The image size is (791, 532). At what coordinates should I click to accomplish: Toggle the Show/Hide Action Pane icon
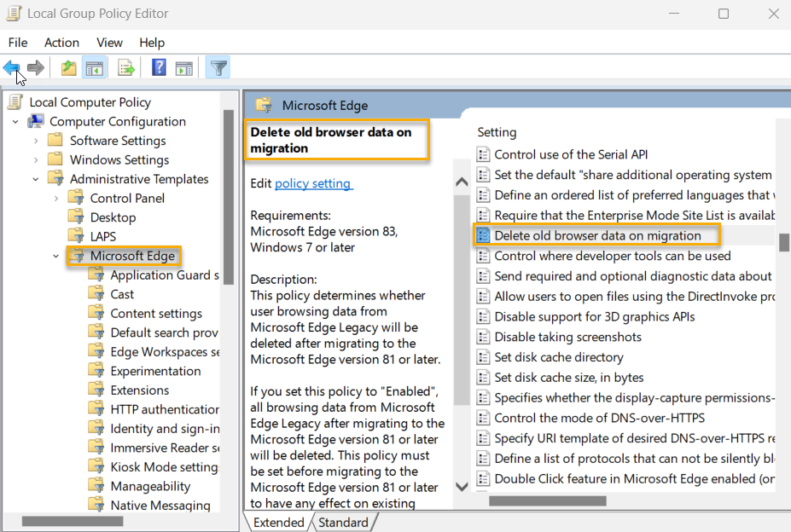pos(183,68)
